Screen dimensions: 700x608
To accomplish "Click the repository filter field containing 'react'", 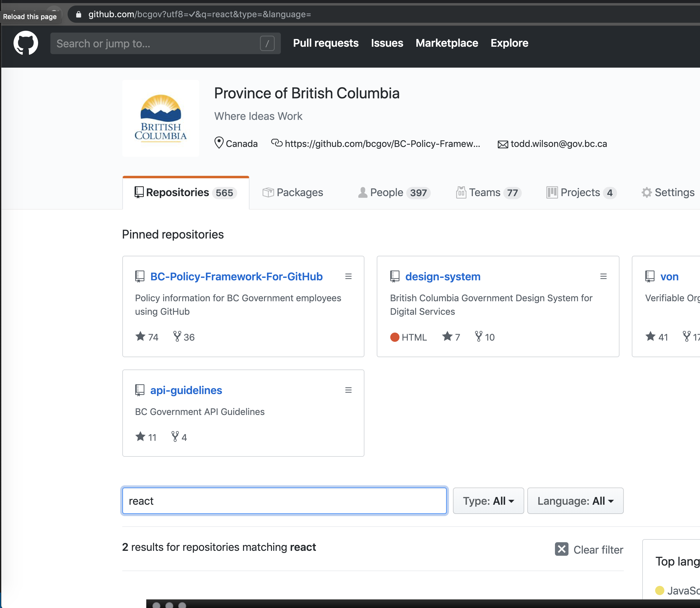I will click(x=284, y=501).
